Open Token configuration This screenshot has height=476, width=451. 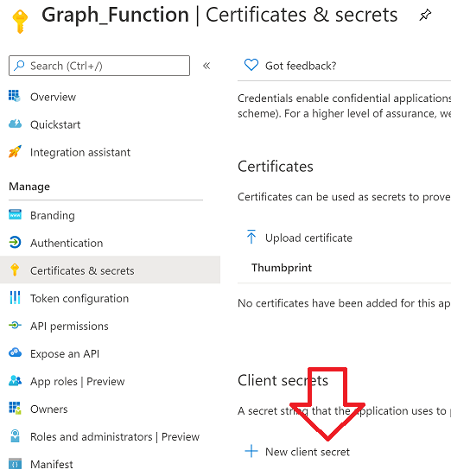point(79,299)
